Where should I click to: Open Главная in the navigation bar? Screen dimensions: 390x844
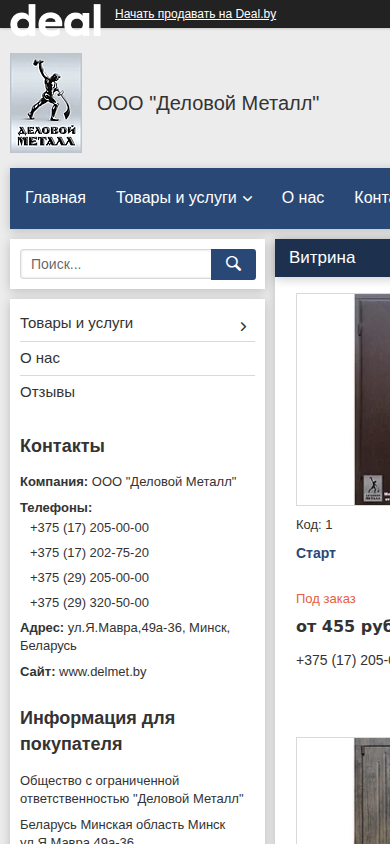coord(55,198)
